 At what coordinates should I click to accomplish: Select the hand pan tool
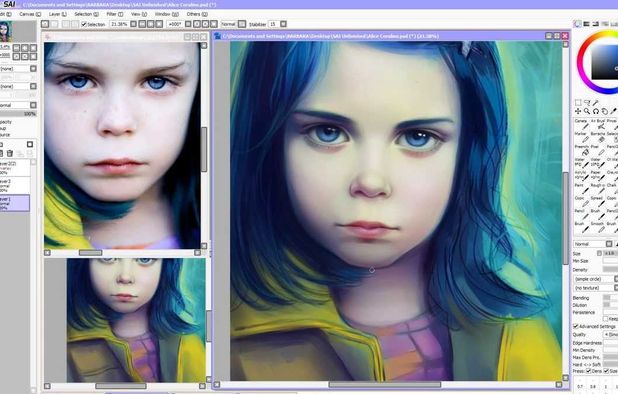click(x=605, y=112)
